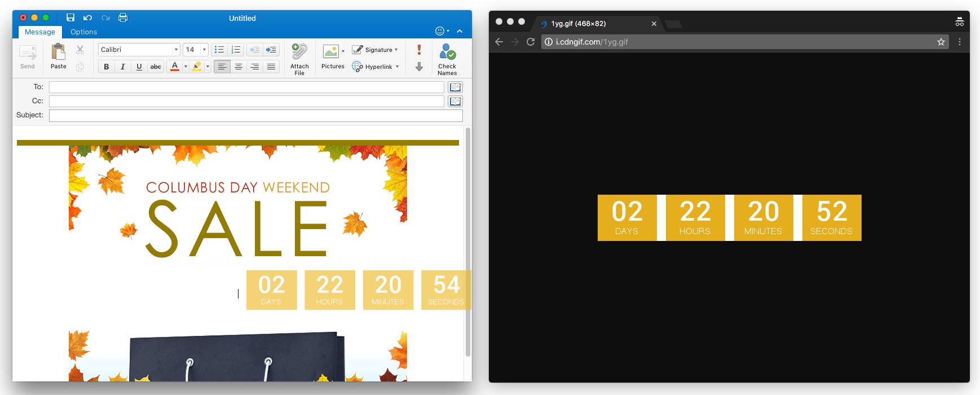The width and height of the screenshot is (980, 395).
Task: View site info icon in address bar
Action: (548, 42)
